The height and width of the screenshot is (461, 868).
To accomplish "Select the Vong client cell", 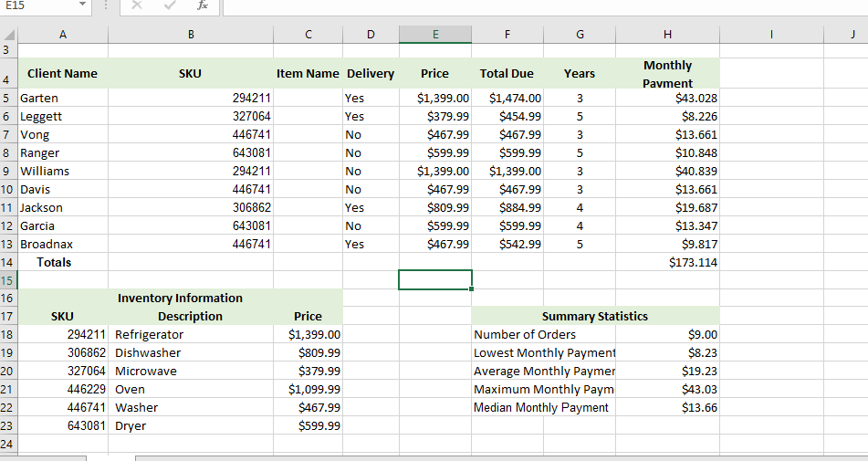I will [x=63, y=134].
